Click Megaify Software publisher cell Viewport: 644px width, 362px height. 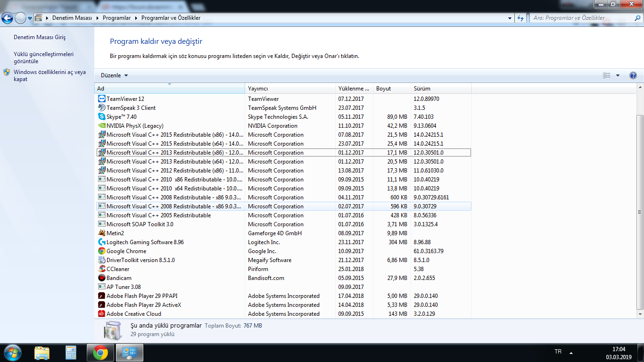270,260
